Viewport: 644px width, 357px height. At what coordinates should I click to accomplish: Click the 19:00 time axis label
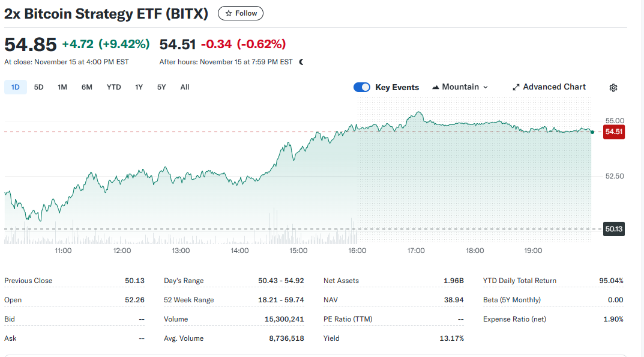533,251
